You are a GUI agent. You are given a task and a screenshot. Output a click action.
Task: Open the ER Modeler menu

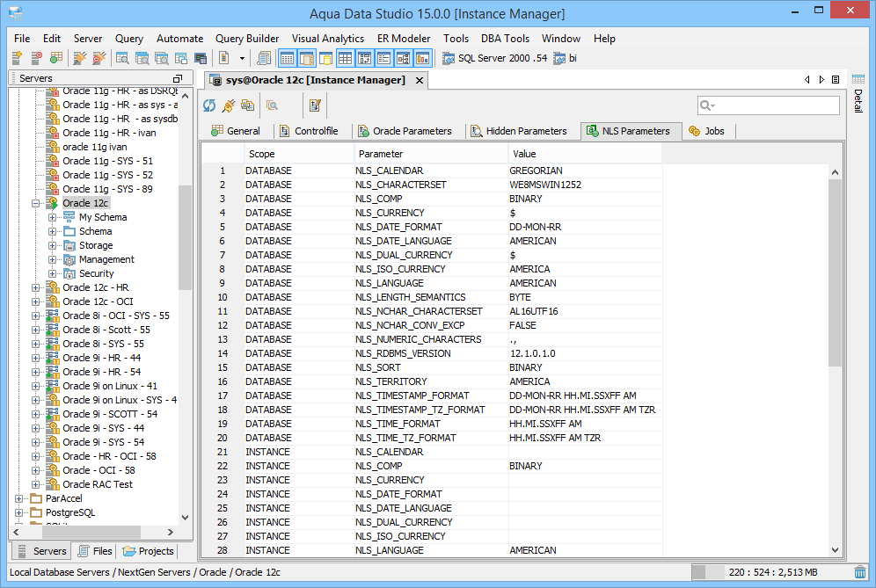(x=404, y=39)
